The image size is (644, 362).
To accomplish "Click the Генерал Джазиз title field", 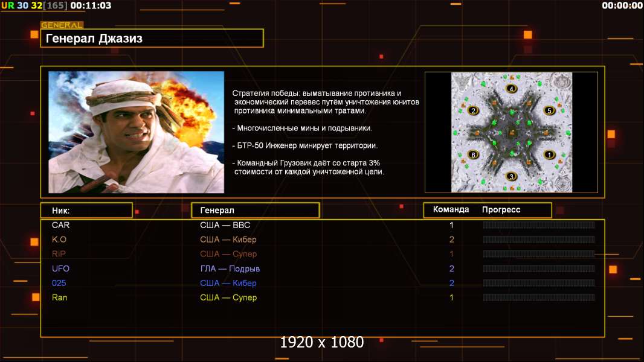I will click(x=152, y=39).
